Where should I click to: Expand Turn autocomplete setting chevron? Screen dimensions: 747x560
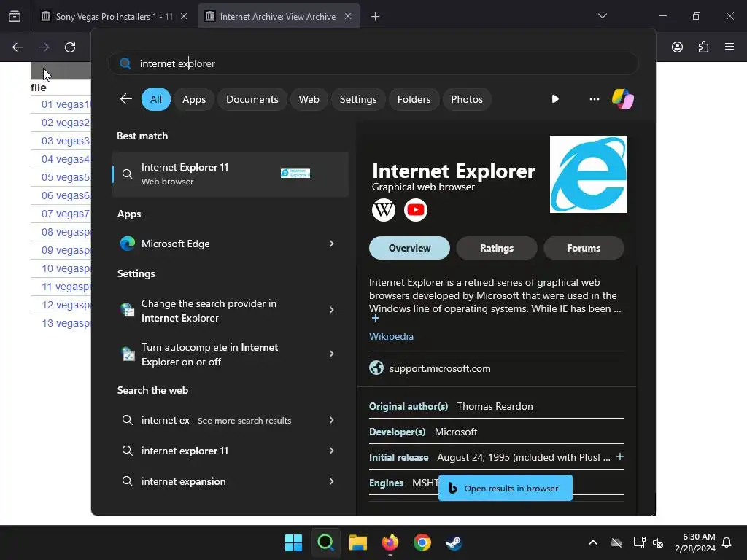tap(332, 354)
